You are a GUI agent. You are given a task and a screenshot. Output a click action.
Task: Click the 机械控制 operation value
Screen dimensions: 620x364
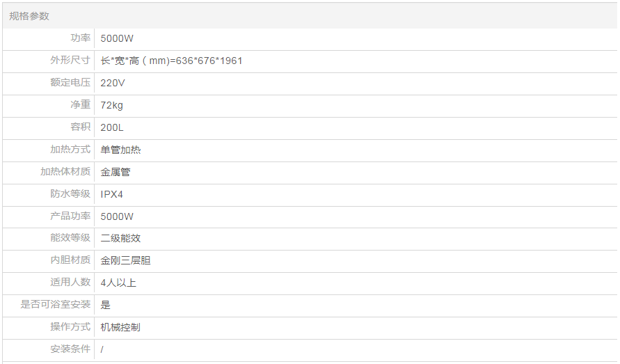(120, 327)
